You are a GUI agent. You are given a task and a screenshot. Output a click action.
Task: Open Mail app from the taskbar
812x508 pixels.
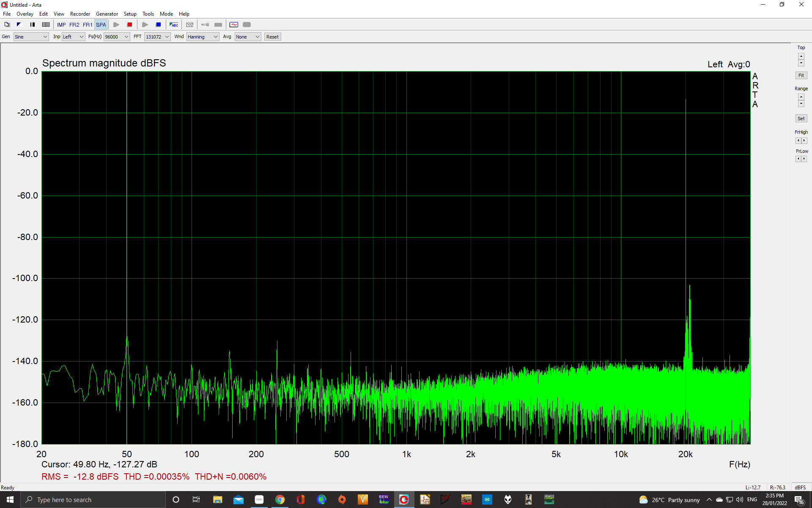(239, 500)
